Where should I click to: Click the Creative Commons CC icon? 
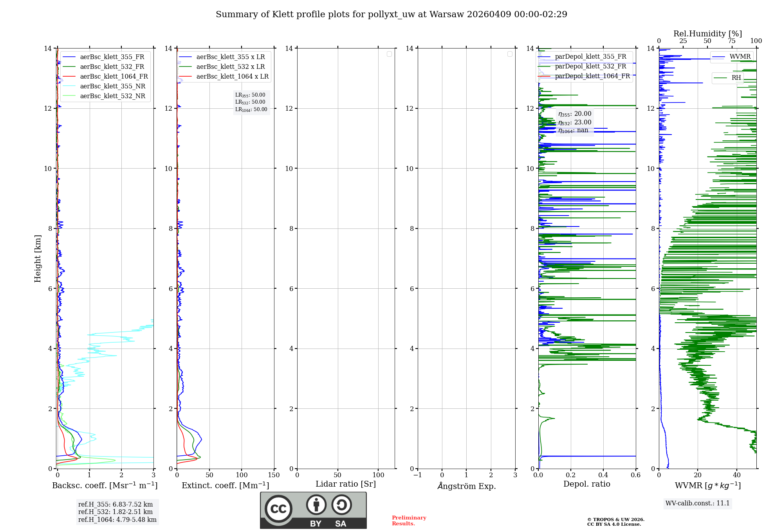point(278,509)
